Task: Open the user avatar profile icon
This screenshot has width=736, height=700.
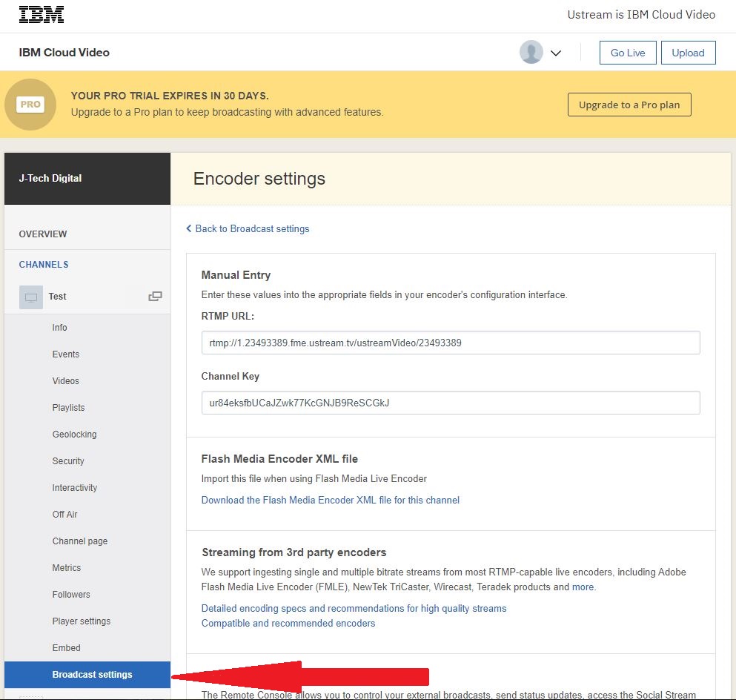Action: click(x=531, y=52)
